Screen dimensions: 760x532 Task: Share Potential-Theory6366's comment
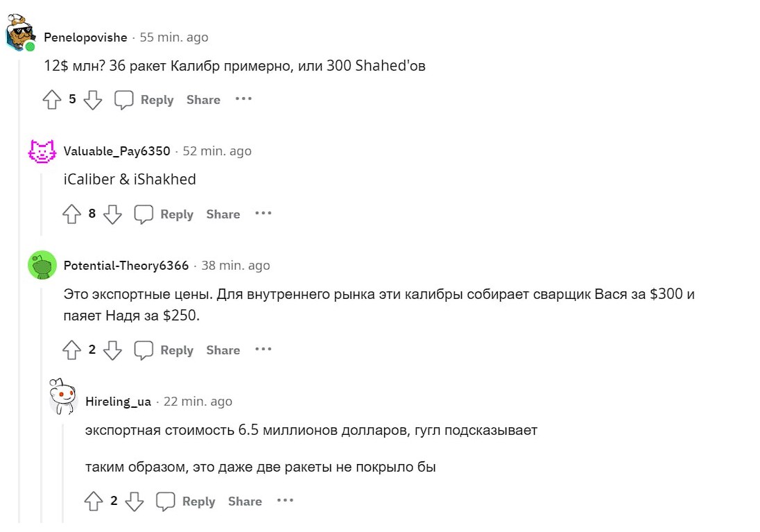(223, 350)
